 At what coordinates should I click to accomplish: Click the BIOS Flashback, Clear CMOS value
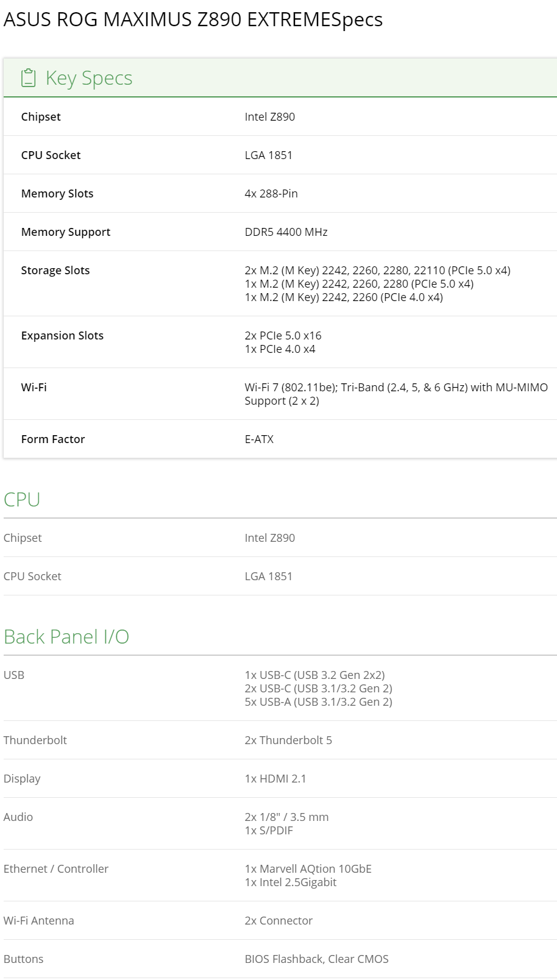316,959
